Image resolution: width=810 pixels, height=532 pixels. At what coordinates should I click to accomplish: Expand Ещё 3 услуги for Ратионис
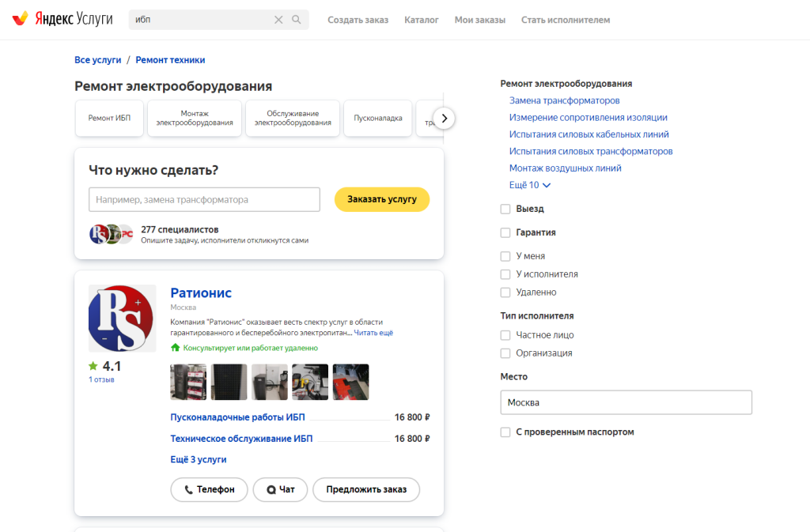199,459
